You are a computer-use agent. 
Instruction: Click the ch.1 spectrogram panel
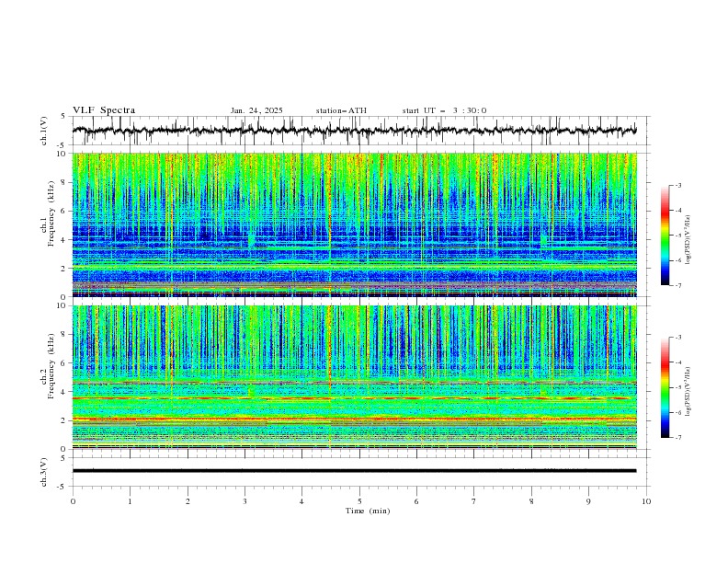tap(354, 224)
